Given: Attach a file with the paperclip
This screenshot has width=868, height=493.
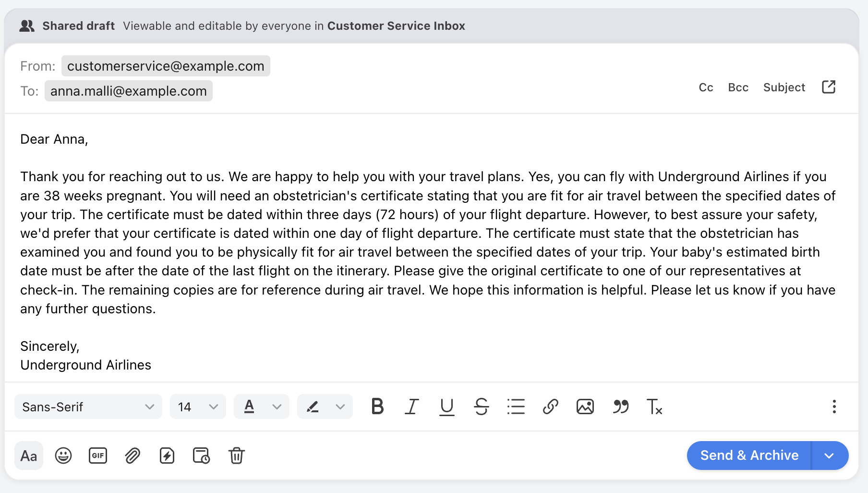Looking at the screenshot, I should (x=133, y=456).
